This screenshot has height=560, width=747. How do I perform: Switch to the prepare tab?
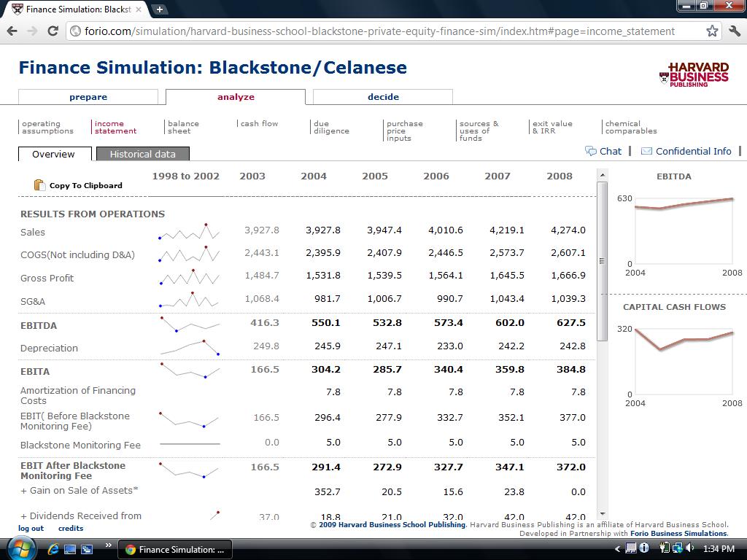pos(88,97)
